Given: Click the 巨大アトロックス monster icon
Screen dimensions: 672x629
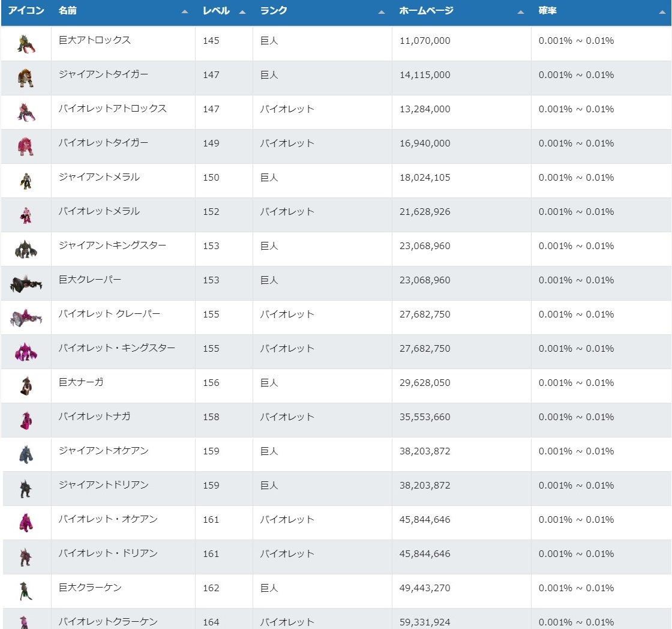Looking at the screenshot, I should [x=26, y=44].
